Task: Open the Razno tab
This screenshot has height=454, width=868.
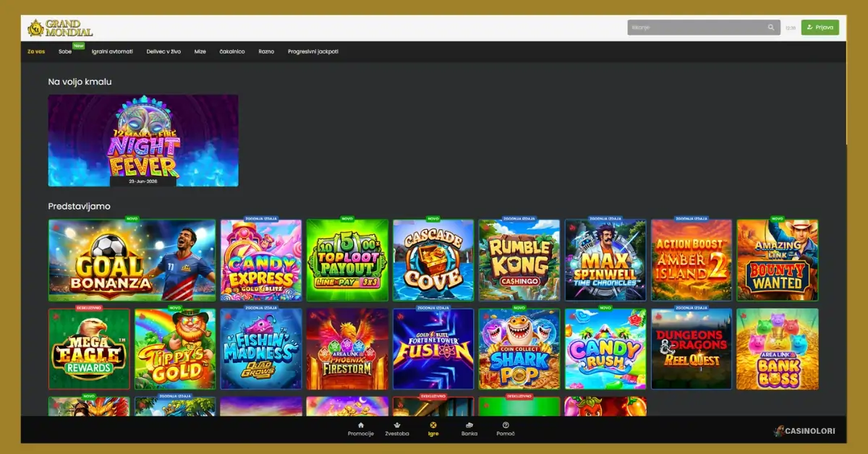Action: click(x=266, y=52)
